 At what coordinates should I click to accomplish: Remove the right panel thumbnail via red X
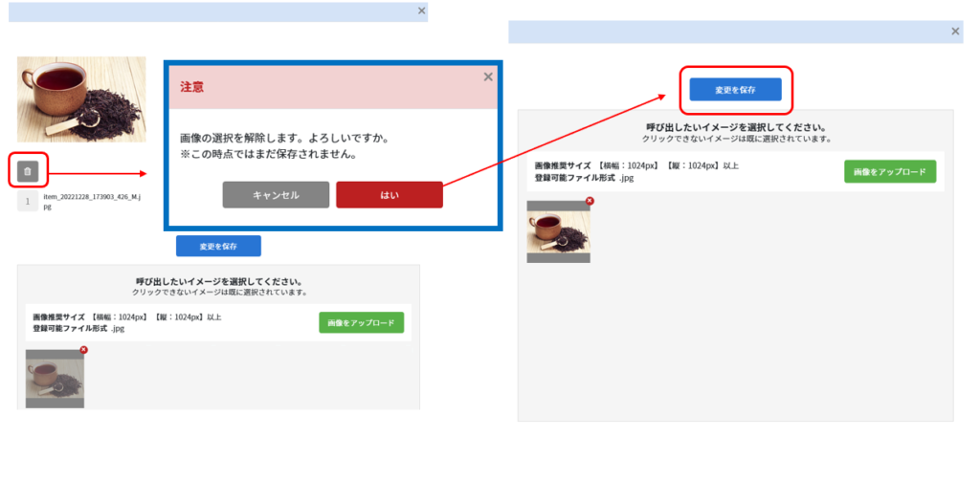[590, 201]
